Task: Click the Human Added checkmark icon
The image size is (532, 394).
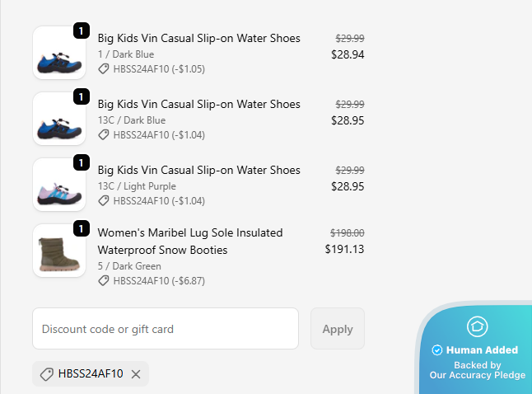Action: pyautogui.click(x=437, y=350)
